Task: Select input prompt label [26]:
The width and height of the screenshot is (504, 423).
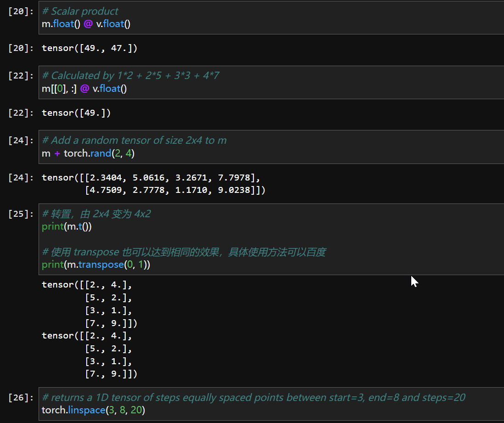Action: point(21,398)
